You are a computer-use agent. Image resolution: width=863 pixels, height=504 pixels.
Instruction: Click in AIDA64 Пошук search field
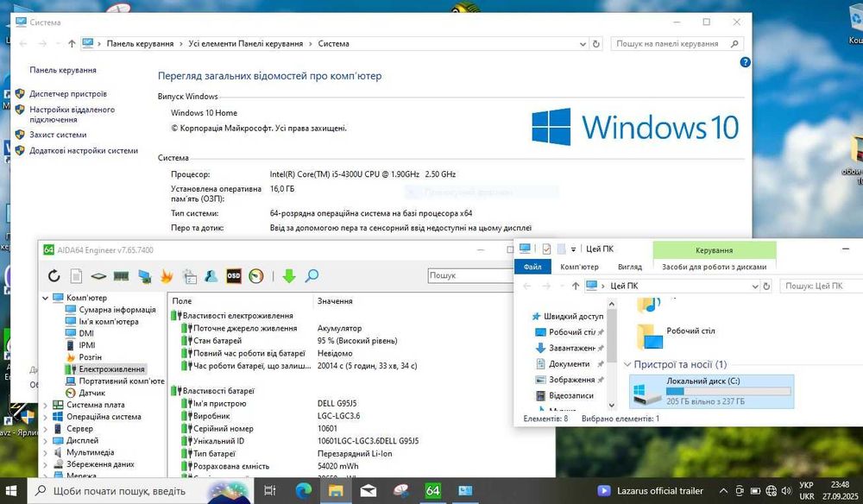470,275
